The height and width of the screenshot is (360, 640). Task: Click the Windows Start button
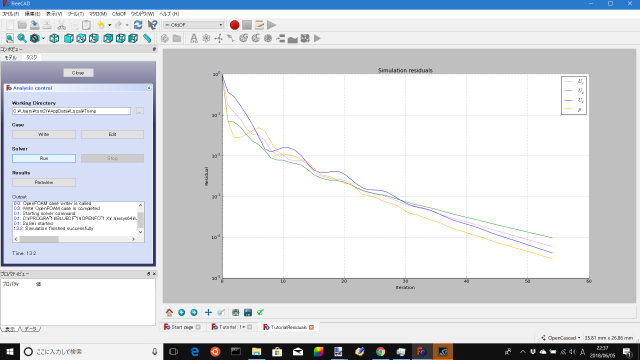(x=10, y=351)
